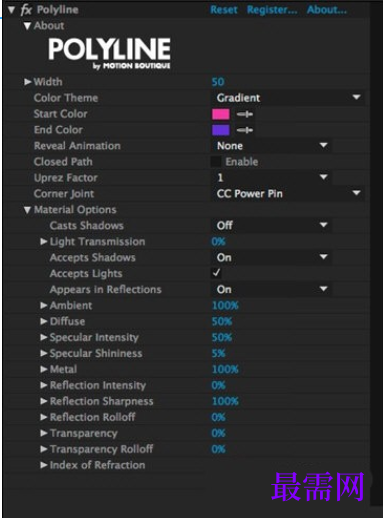Open the Reveal Animation dropdown
Image resolution: width=383 pixels, height=518 pixels.
coord(271,146)
